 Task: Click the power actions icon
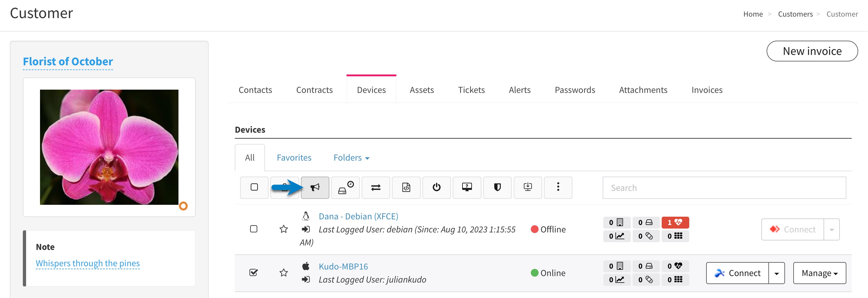click(436, 188)
